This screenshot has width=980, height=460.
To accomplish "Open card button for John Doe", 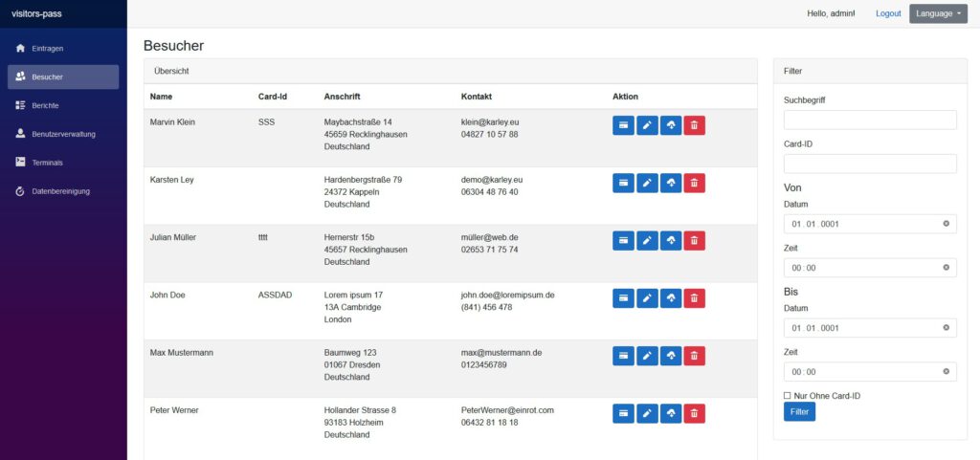I will pos(623,297).
